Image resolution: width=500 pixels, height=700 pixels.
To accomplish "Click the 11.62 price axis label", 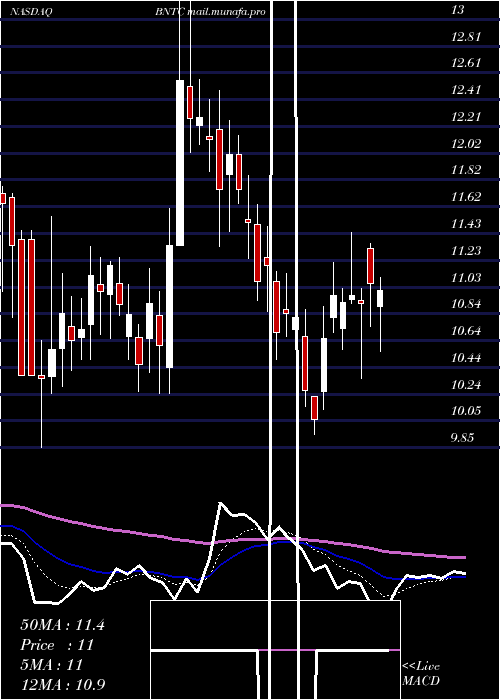I will pyautogui.click(x=466, y=197).
